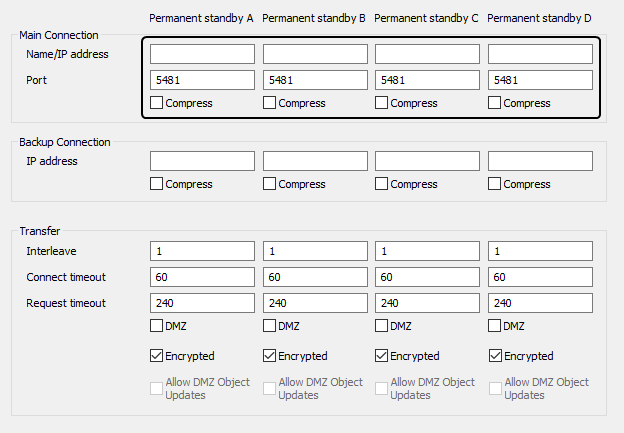Viewport: 624px width, 433px height.
Task: Click Interleave field for standby A
Action: pos(202,251)
